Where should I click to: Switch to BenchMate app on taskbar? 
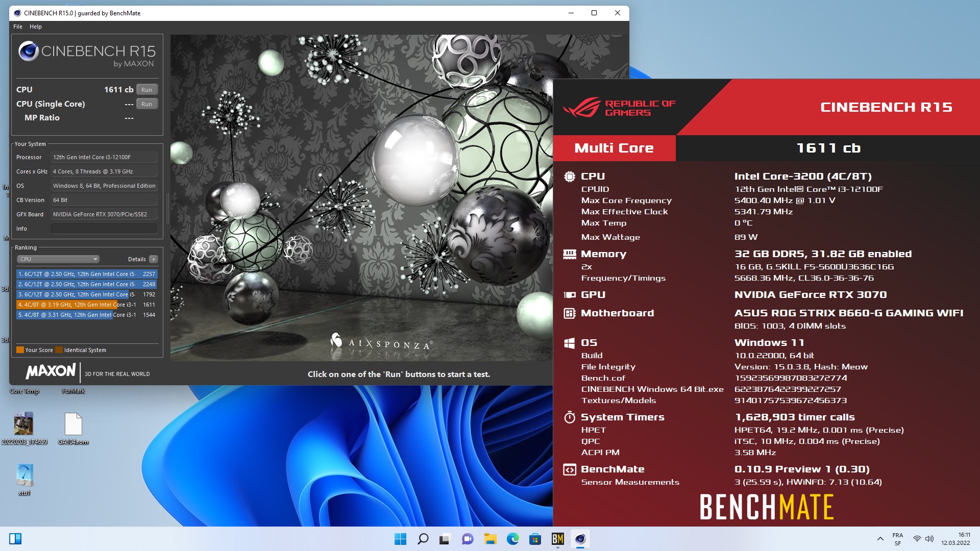tap(557, 539)
